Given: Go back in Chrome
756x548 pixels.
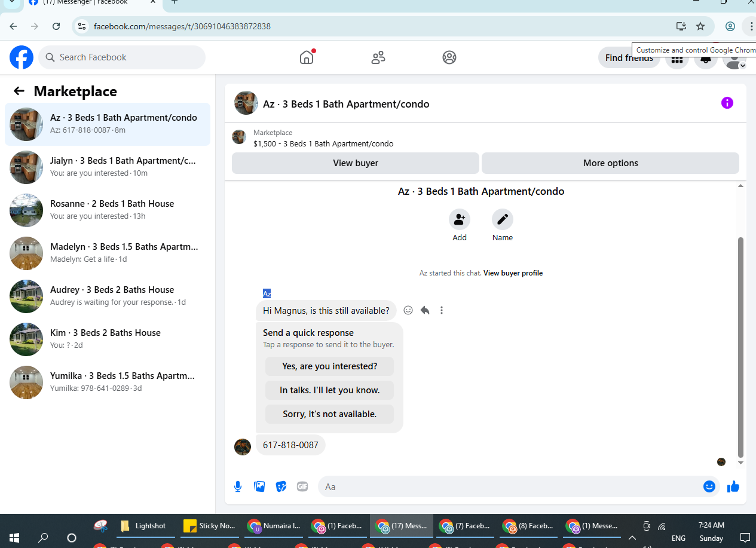Looking at the screenshot, I should coord(13,26).
